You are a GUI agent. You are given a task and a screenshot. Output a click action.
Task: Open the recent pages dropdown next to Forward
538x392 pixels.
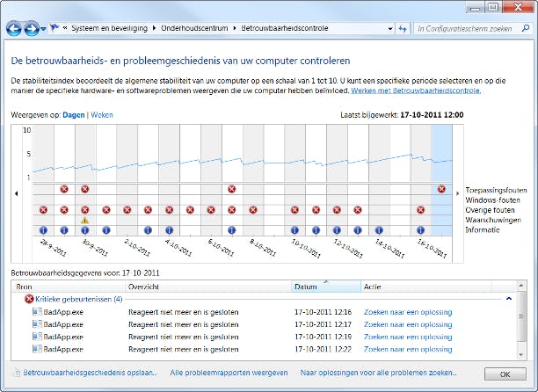tap(43, 29)
